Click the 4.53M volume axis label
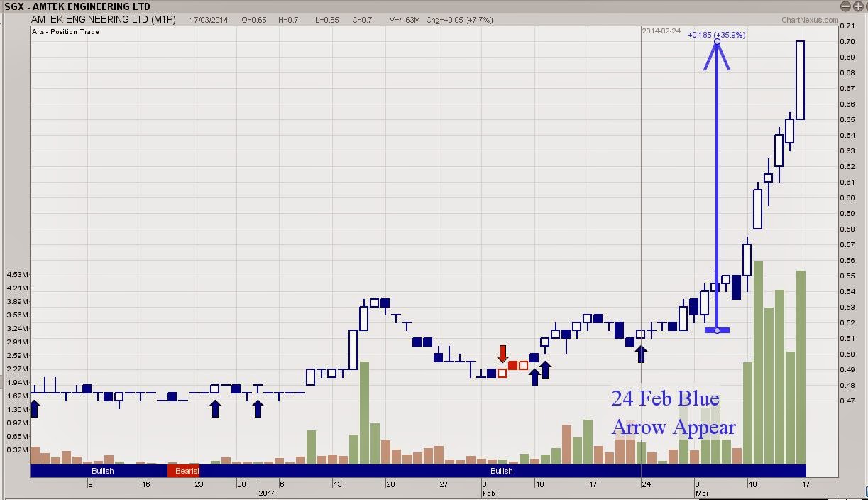868x500 pixels. [x=17, y=275]
